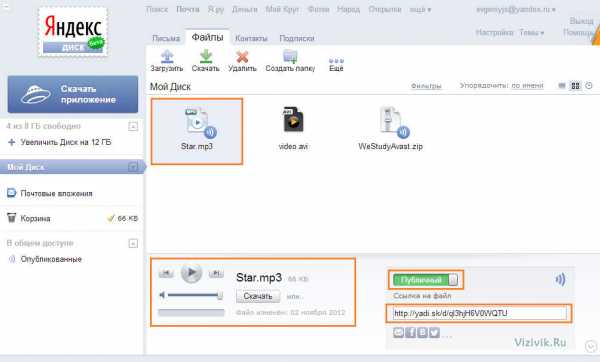
Task: Click the red Удалить delete icon
Action: tap(242, 57)
